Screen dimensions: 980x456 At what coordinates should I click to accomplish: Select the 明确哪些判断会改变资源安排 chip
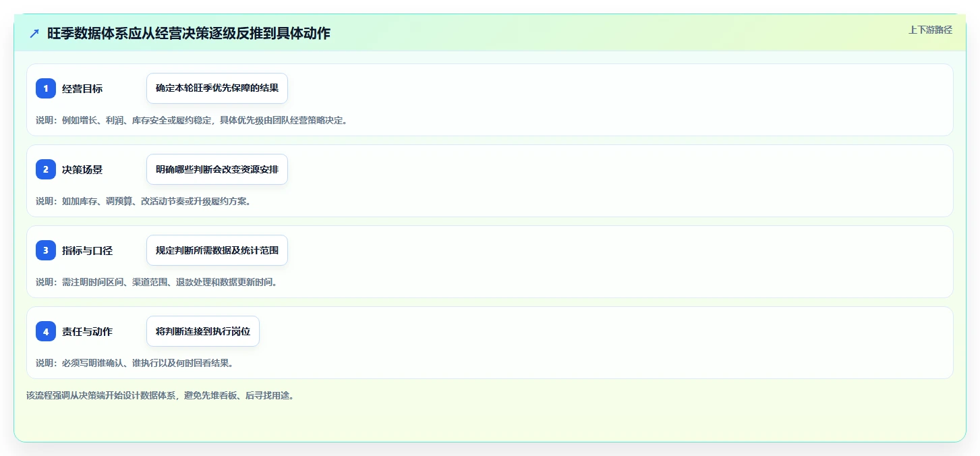[217, 169]
